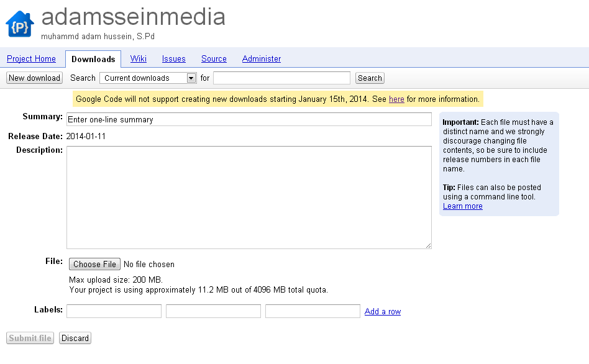Image resolution: width=589 pixels, height=364 pixels.
Task: Select the Downloads tab
Action: coord(93,59)
